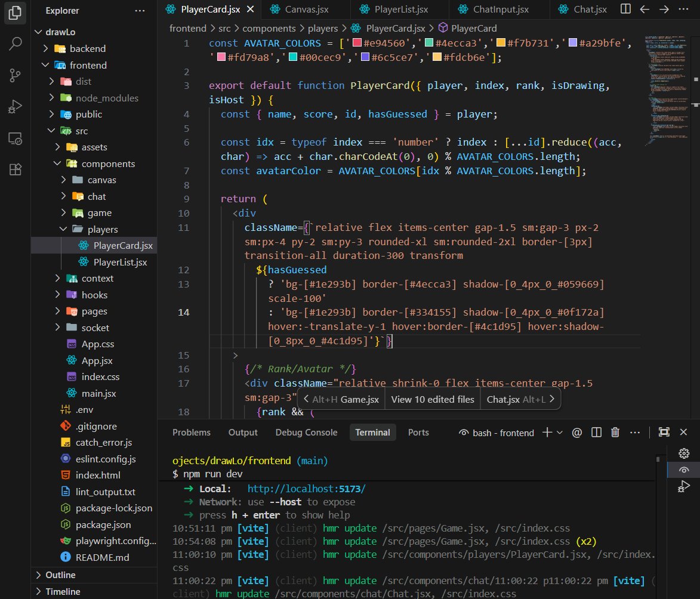
Task: Open the Search view in the activity bar
Action: [14, 43]
